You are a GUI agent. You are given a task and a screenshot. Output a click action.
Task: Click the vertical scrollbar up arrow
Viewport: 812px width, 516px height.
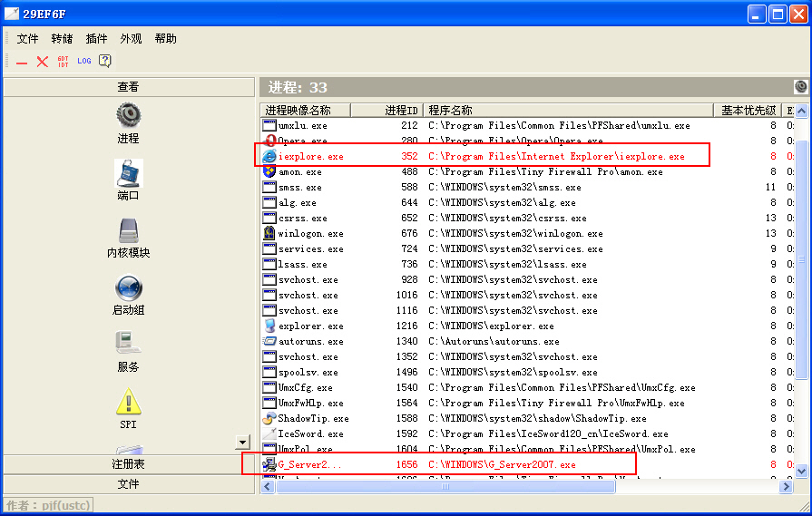click(x=801, y=111)
